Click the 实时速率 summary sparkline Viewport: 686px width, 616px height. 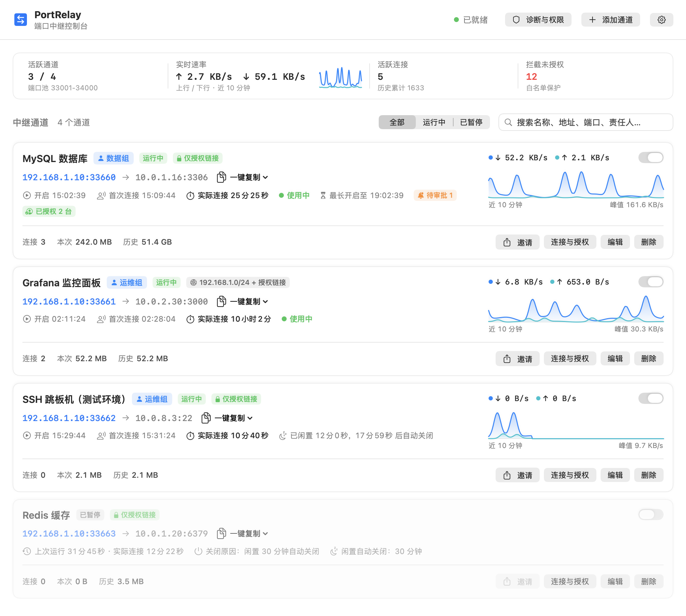[x=340, y=77]
